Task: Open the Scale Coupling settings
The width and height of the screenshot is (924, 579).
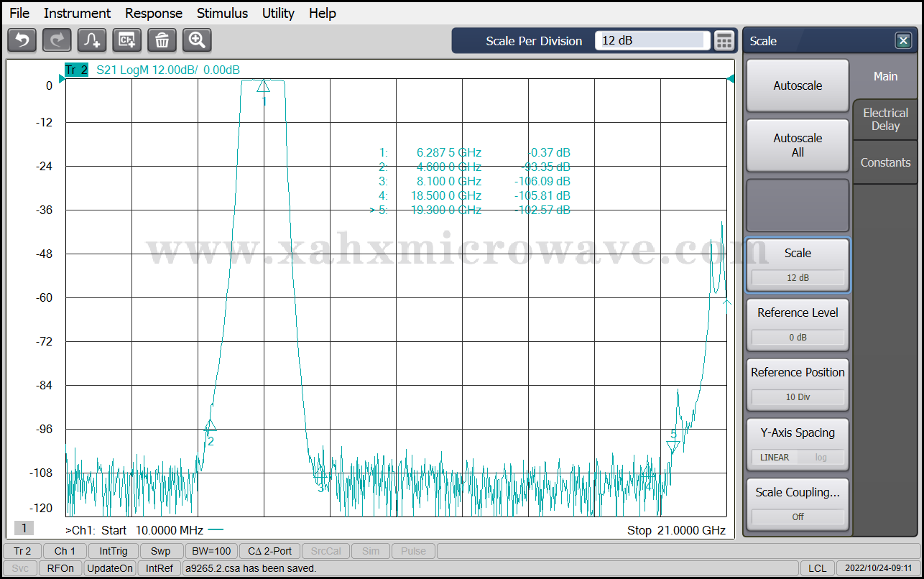Action: [x=798, y=504]
